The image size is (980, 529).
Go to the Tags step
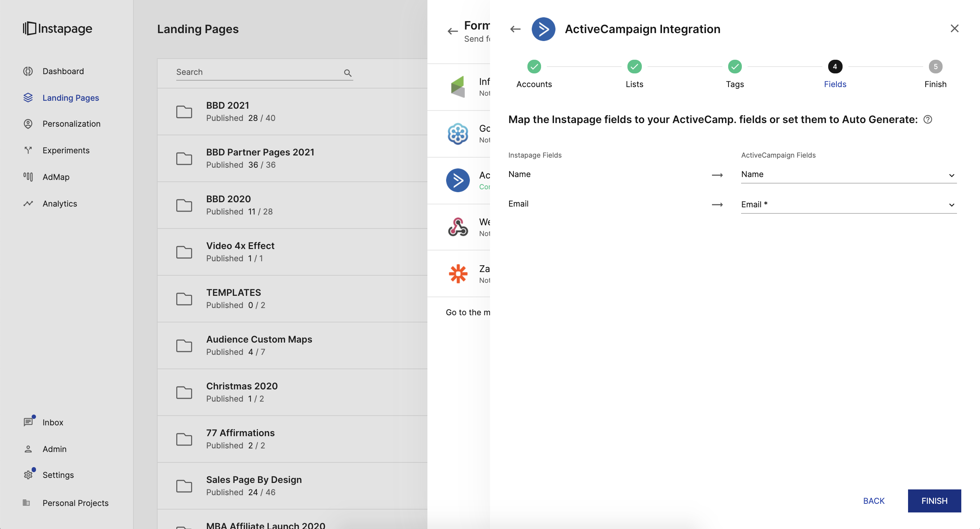coord(735,74)
